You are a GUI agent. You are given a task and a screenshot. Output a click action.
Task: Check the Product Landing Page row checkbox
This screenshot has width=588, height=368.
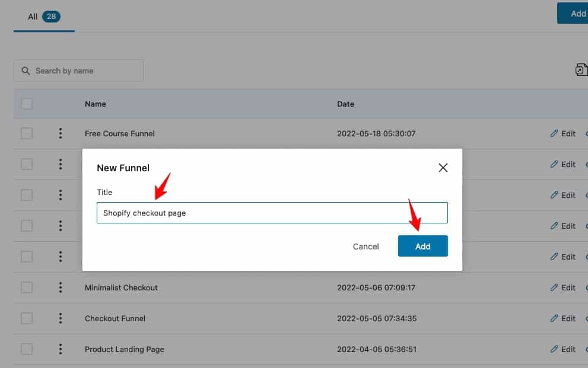(27, 349)
